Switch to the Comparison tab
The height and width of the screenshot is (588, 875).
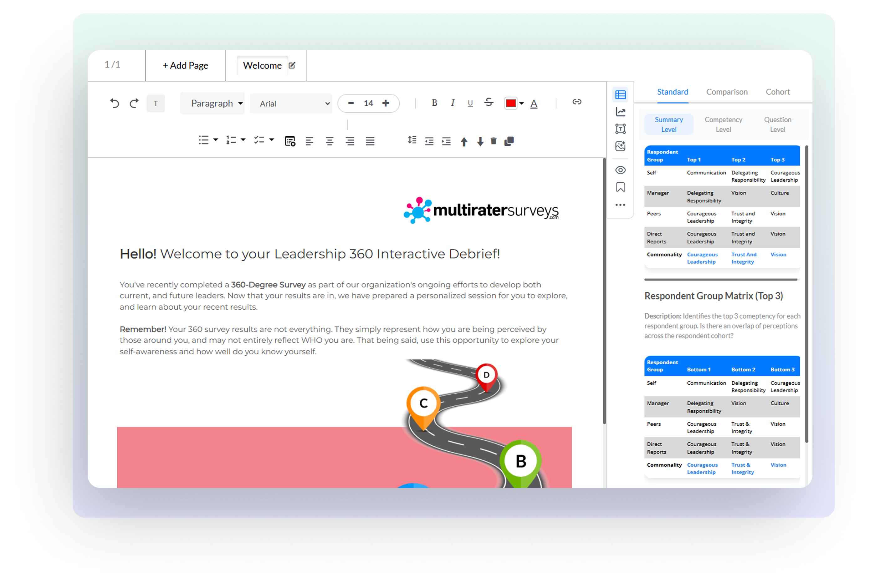pyautogui.click(x=727, y=92)
